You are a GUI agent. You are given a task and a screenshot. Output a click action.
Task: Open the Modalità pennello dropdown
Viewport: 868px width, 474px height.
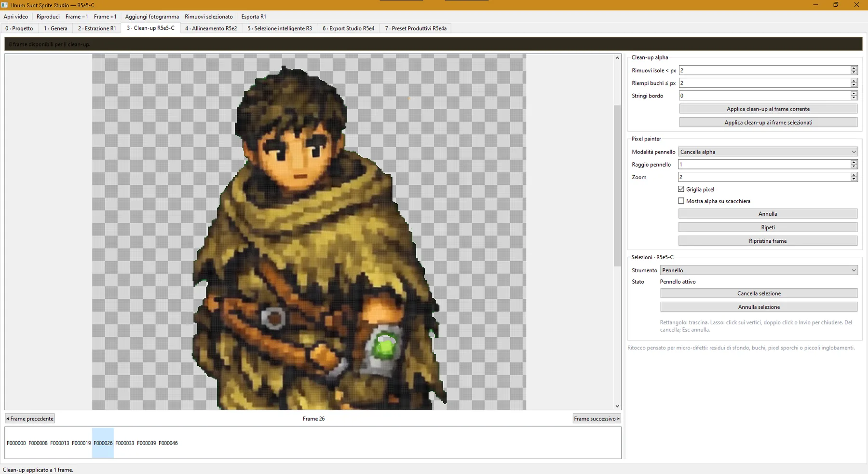point(768,152)
